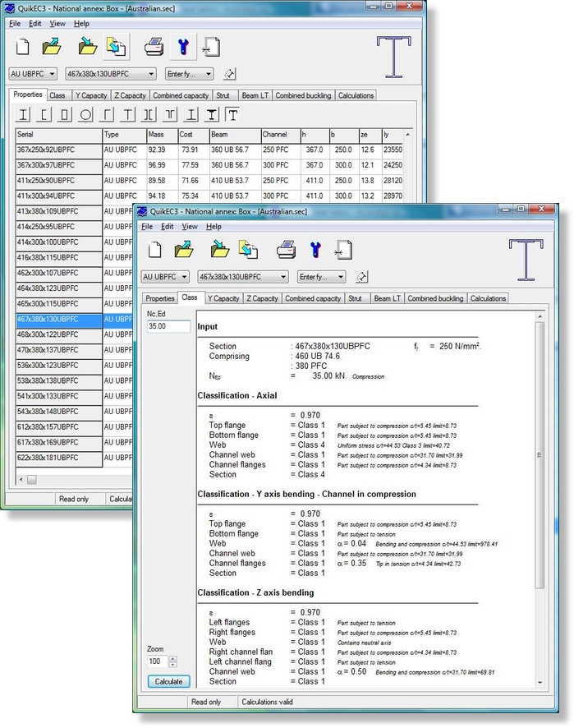Select the channel section type icon

point(44,115)
